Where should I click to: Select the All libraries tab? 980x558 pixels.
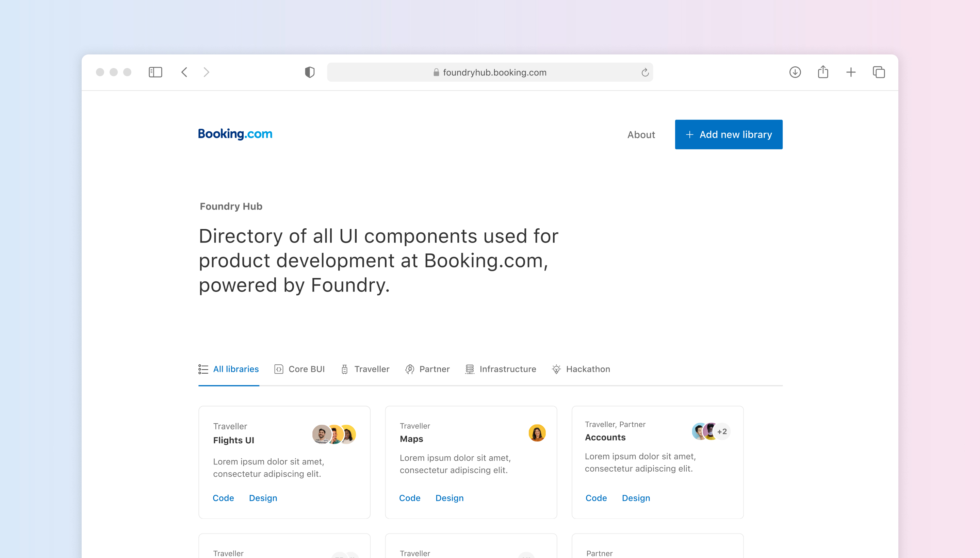click(x=229, y=369)
